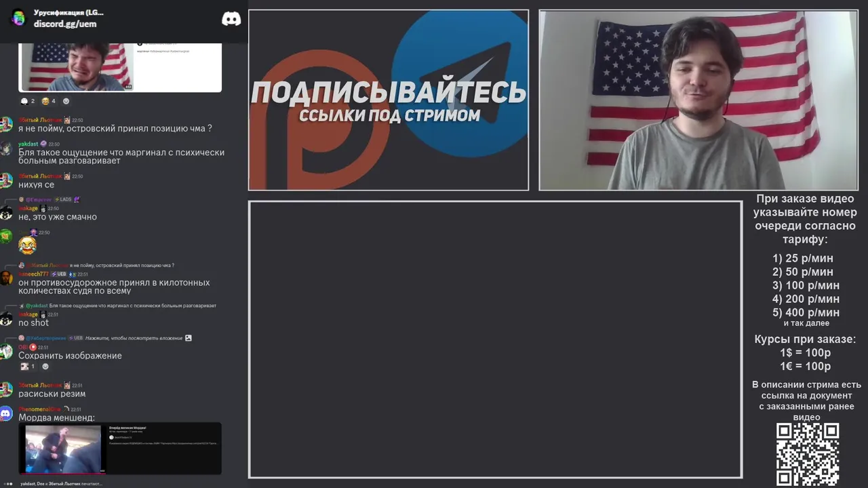Open the "Вперёд великая Мордва!" embed title

127,428
